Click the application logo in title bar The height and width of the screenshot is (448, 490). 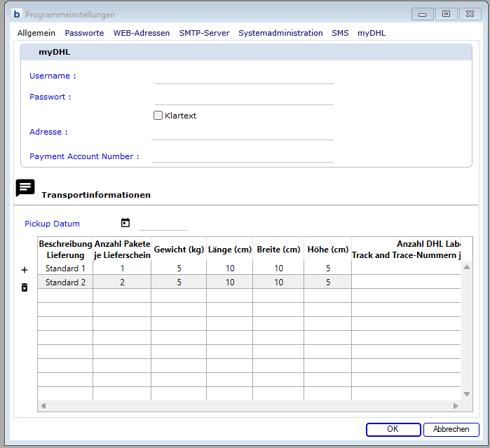18,14
